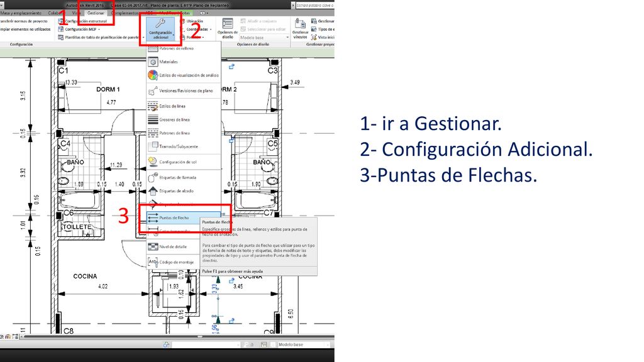Open Configuración estructural settings
644x362 pixels.
click(x=82, y=21)
